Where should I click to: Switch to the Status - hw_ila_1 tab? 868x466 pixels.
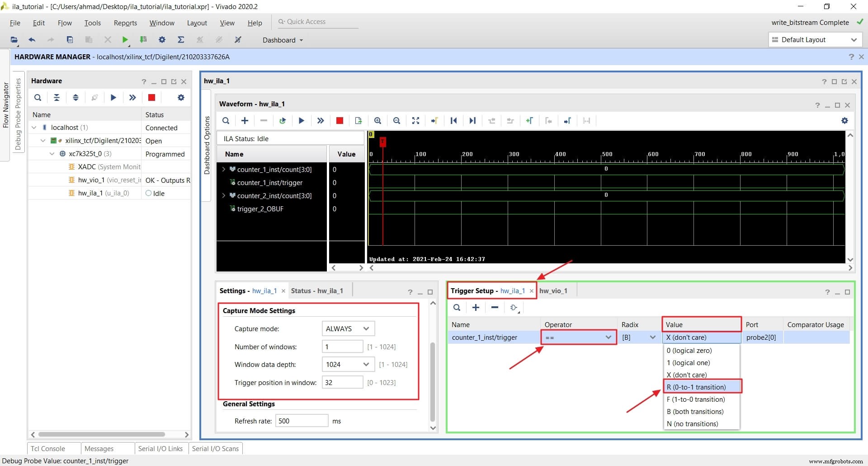pos(317,290)
